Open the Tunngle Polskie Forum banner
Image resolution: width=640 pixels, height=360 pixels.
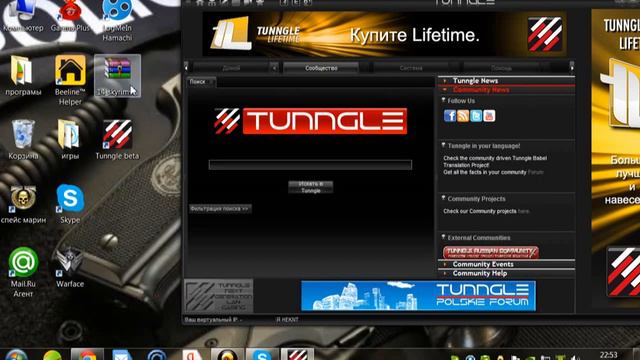(x=418, y=296)
